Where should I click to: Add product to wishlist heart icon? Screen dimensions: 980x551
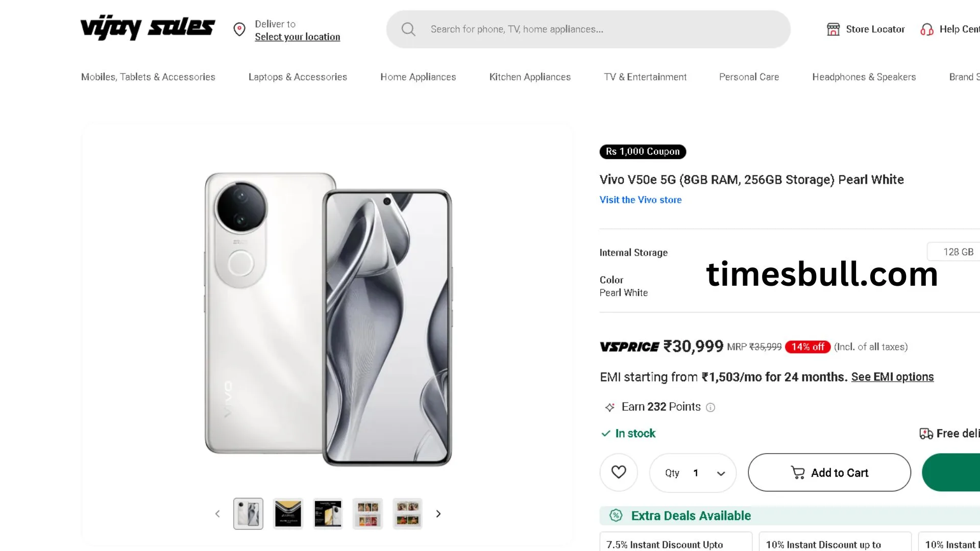pos(619,472)
